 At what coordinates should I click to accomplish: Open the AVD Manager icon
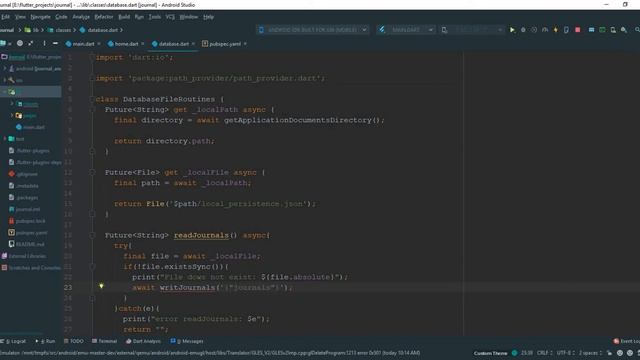pyautogui.click(x=613, y=30)
